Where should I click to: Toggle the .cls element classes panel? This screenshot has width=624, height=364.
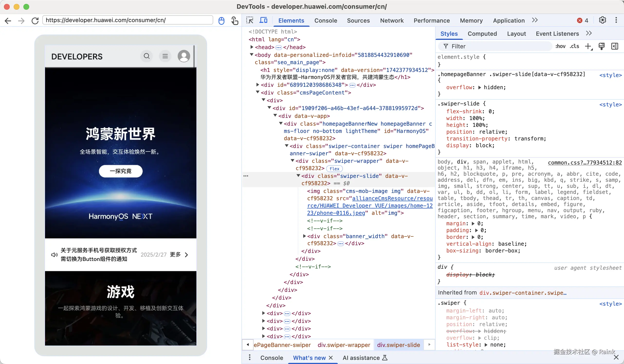(574, 46)
